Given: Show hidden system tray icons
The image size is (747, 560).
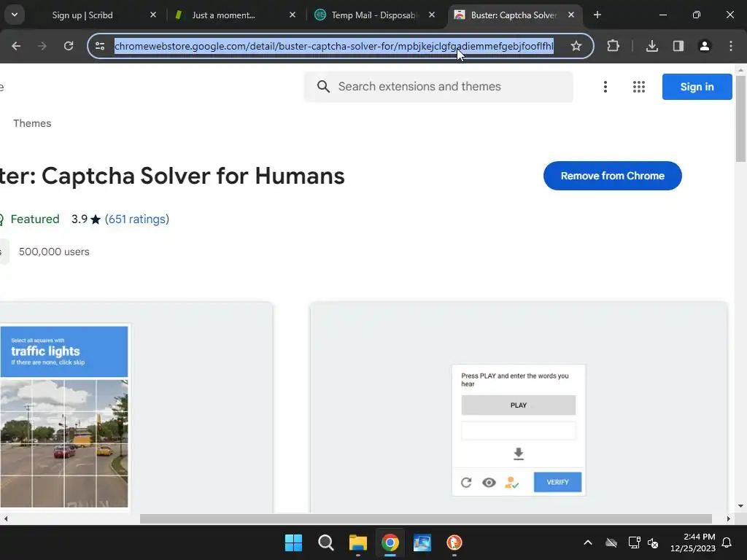Looking at the screenshot, I should tap(588, 542).
